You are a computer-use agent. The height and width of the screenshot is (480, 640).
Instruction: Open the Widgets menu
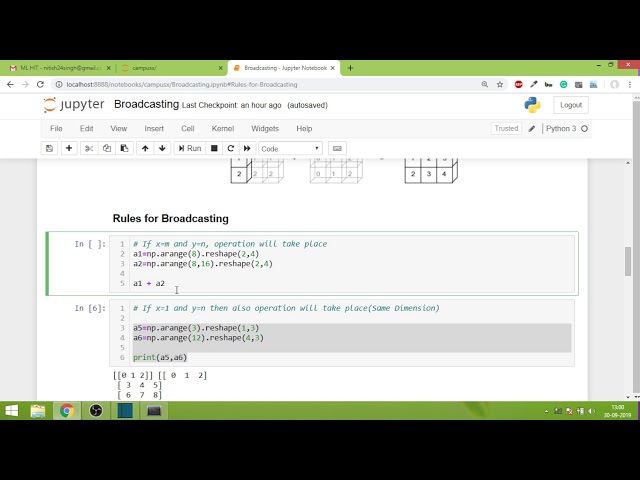pos(265,129)
